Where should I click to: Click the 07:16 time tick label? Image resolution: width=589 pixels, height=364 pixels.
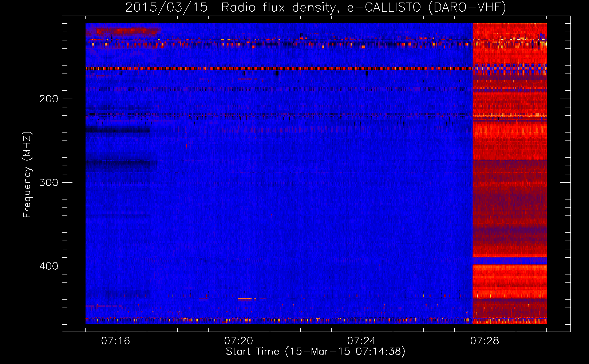pos(116,341)
